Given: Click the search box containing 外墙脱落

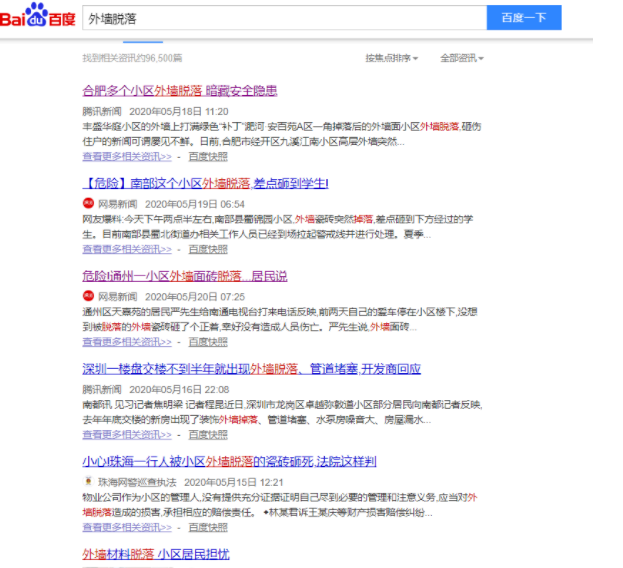Looking at the screenshot, I should [x=284, y=18].
